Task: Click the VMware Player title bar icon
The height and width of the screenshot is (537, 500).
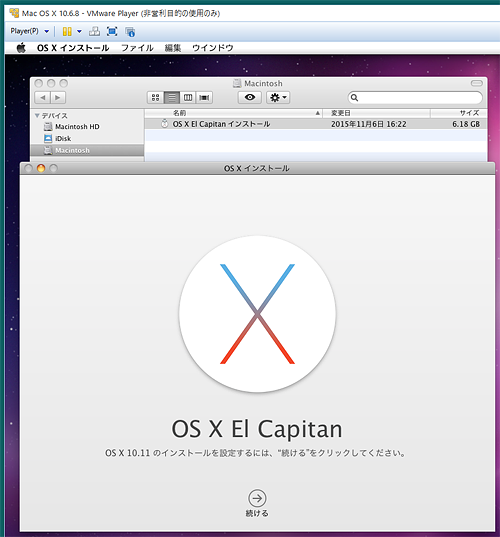Action: (x=14, y=13)
